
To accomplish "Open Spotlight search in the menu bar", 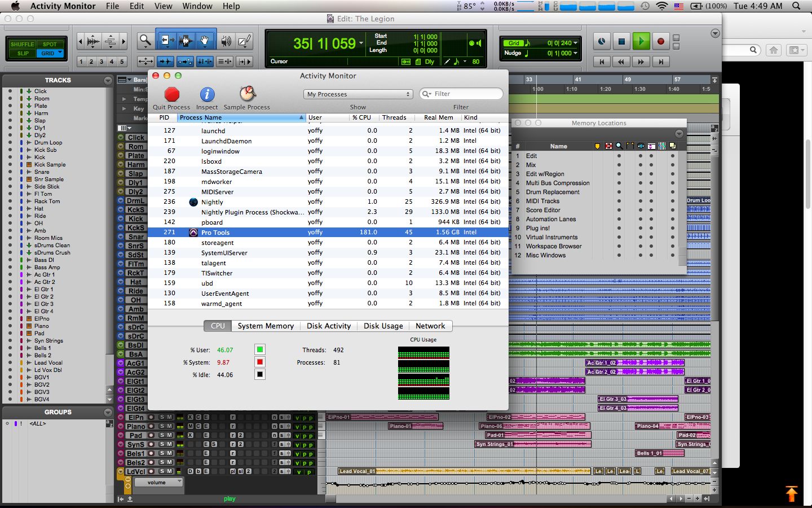I will point(796,6).
